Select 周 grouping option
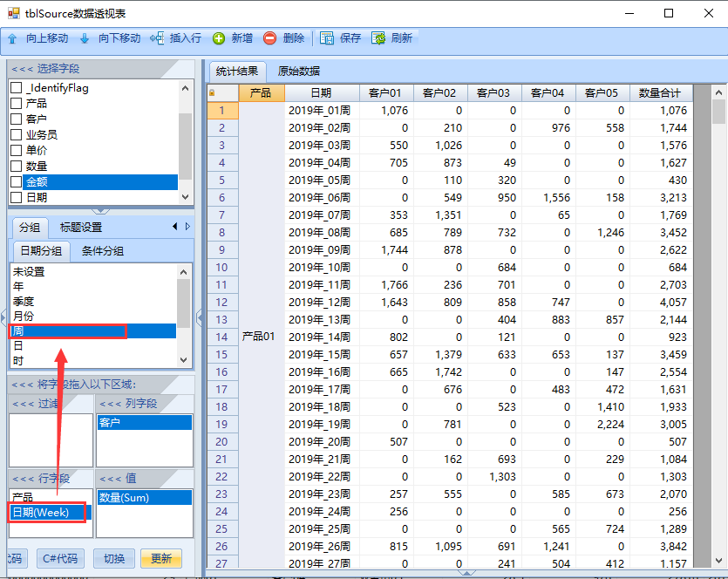The width and height of the screenshot is (728, 579). click(93, 331)
